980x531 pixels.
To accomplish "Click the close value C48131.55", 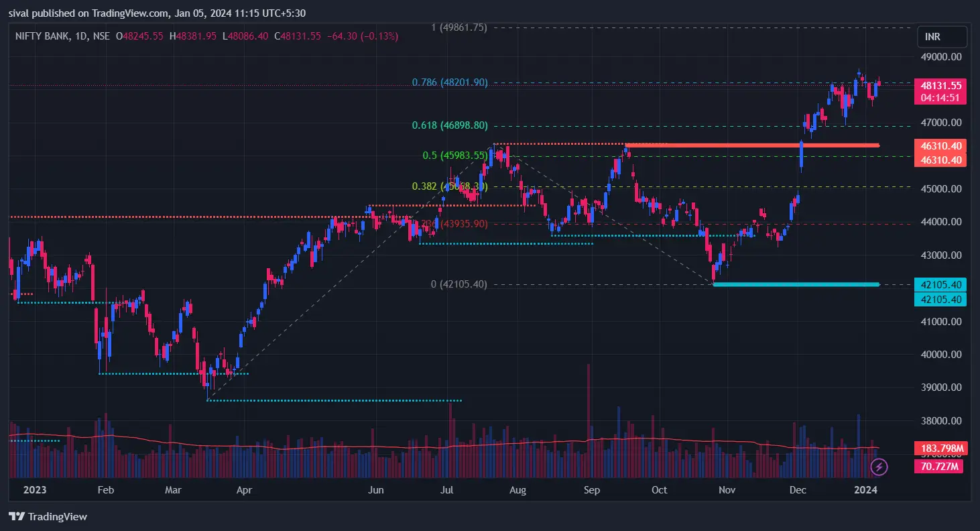I will [298, 36].
